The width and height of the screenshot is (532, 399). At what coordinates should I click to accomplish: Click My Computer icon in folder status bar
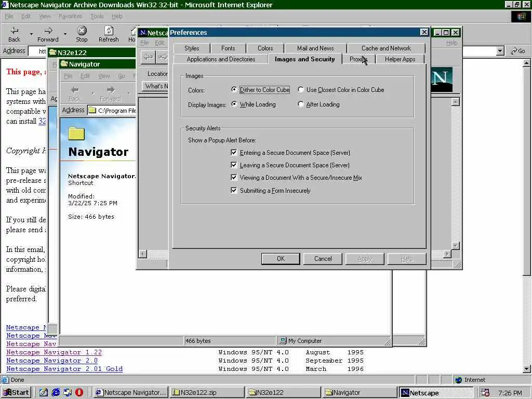click(282, 341)
